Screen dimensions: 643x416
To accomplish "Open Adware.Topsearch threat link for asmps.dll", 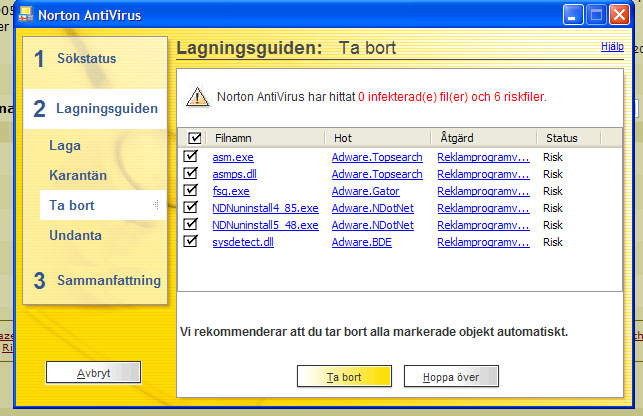I will [377, 174].
